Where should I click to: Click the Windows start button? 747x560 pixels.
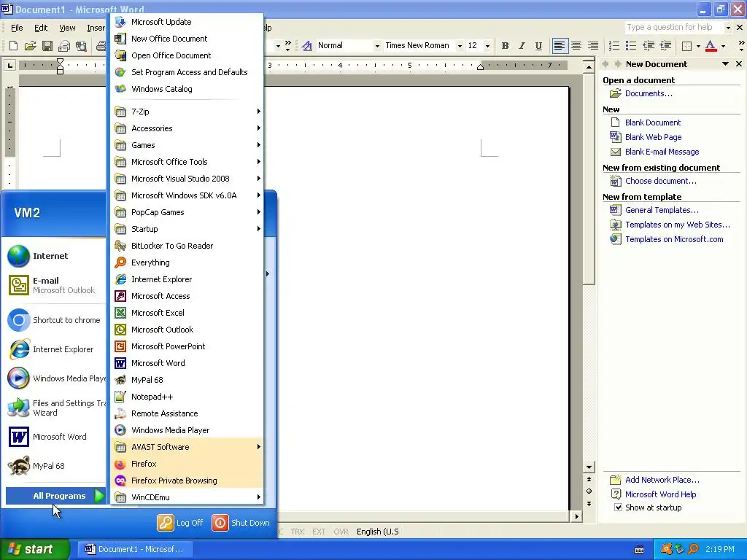pyautogui.click(x=35, y=549)
